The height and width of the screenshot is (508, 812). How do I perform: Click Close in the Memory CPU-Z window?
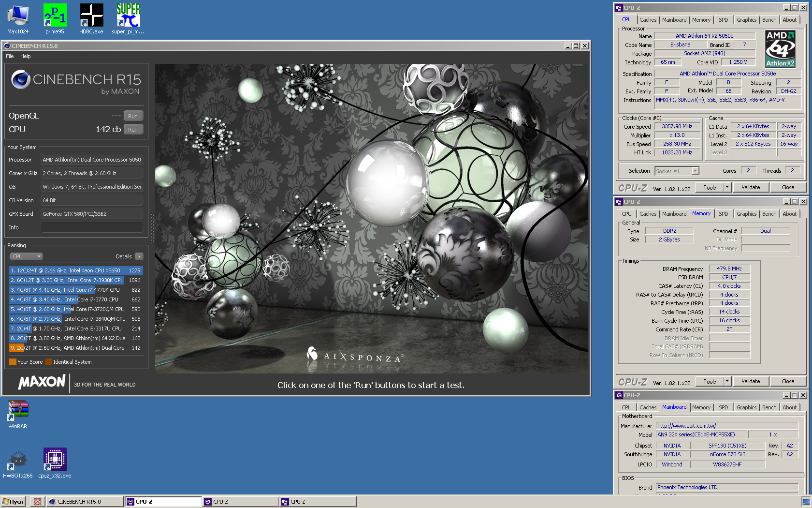[x=788, y=381]
